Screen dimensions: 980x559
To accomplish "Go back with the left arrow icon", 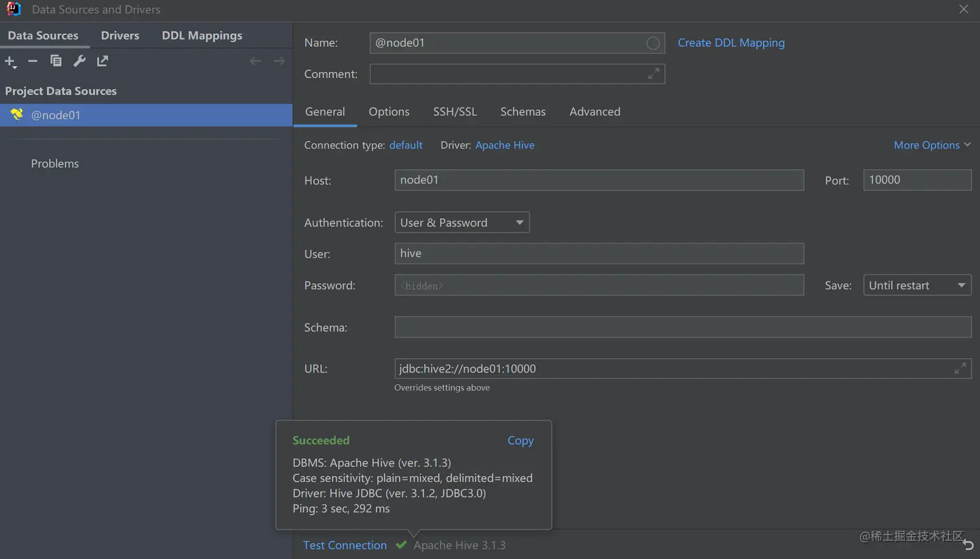I will click(x=255, y=61).
